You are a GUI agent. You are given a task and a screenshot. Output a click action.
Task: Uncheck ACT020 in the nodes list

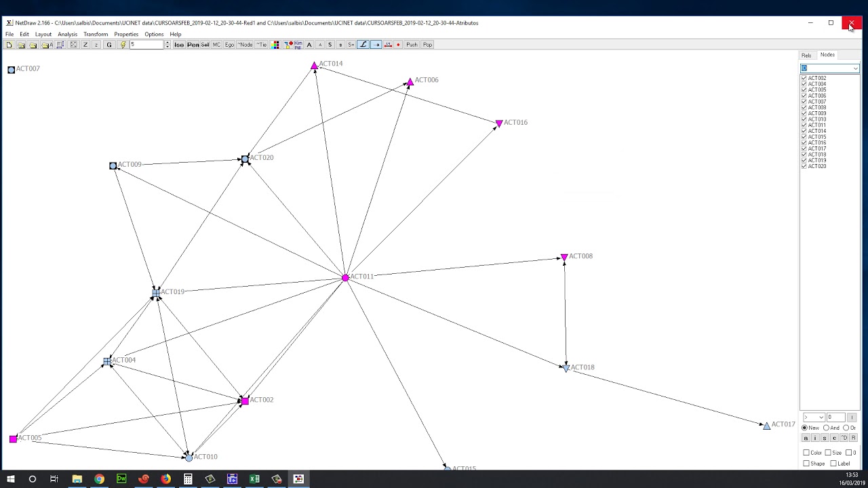click(x=804, y=166)
